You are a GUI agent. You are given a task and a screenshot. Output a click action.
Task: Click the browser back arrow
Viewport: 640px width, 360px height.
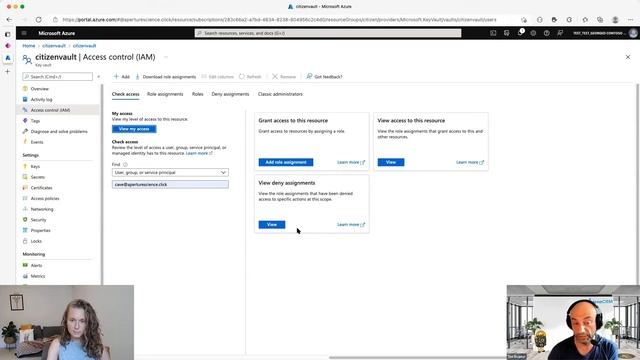pos(9,19)
